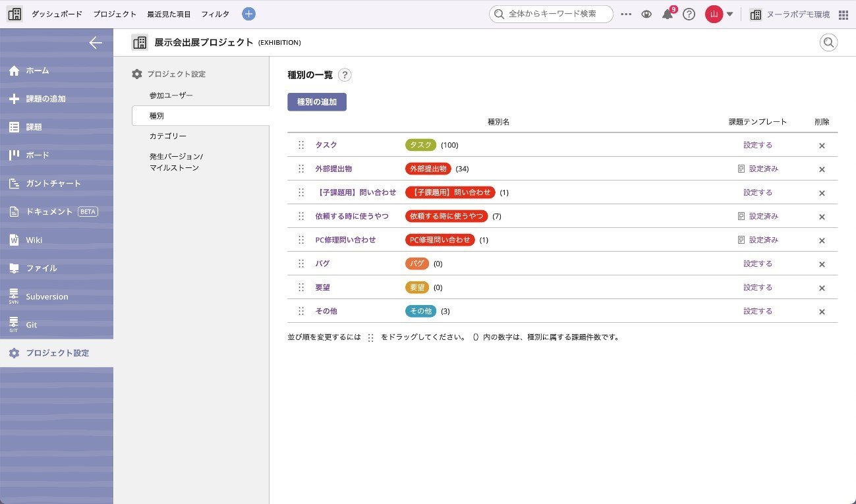Click ダッシュボード in top navigation
Image resolution: width=856 pixels, height=504 pixels.
(57, 14)
